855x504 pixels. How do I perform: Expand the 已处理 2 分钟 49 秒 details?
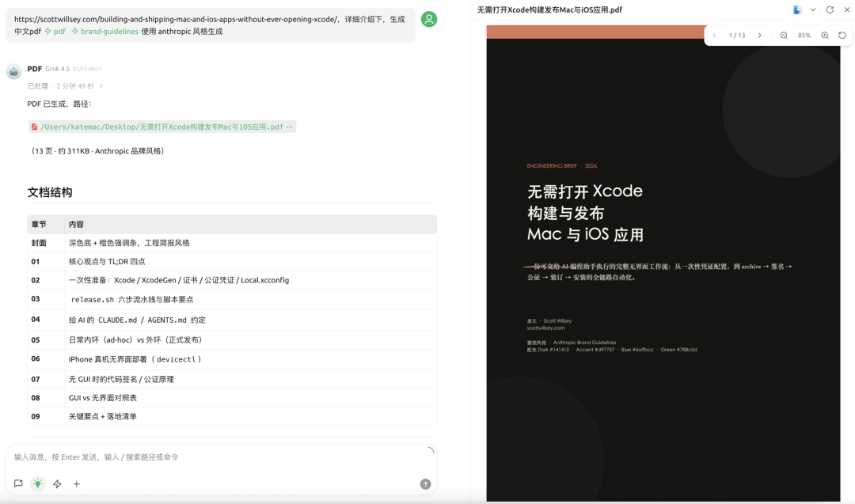[66, 86]
